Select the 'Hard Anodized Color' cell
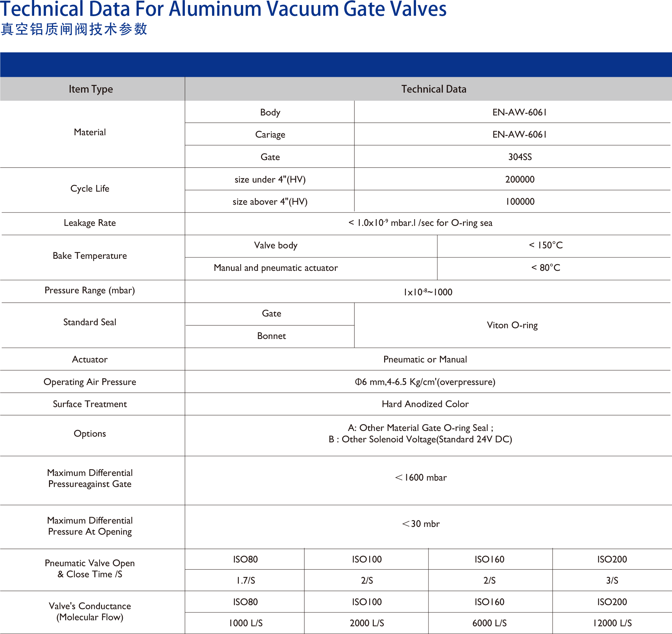This screenshot has width=672, height=634. [425, 404]
